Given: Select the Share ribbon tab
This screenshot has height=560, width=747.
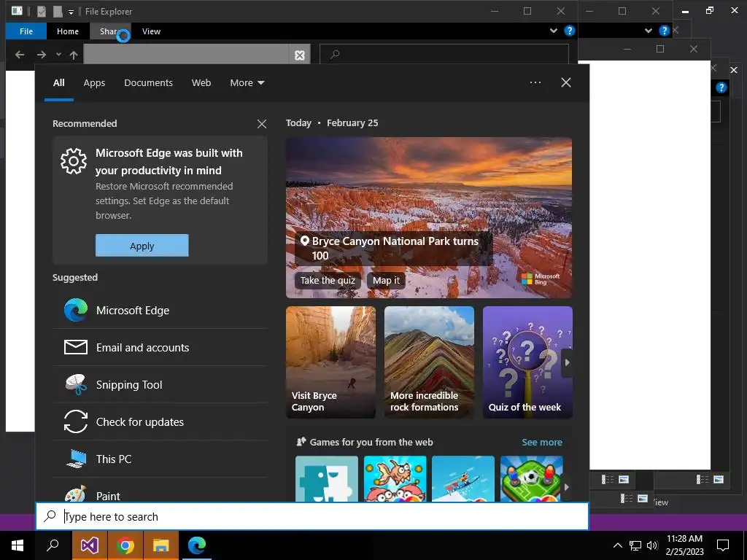Looking at the screenshot, I should coord(110,31).
